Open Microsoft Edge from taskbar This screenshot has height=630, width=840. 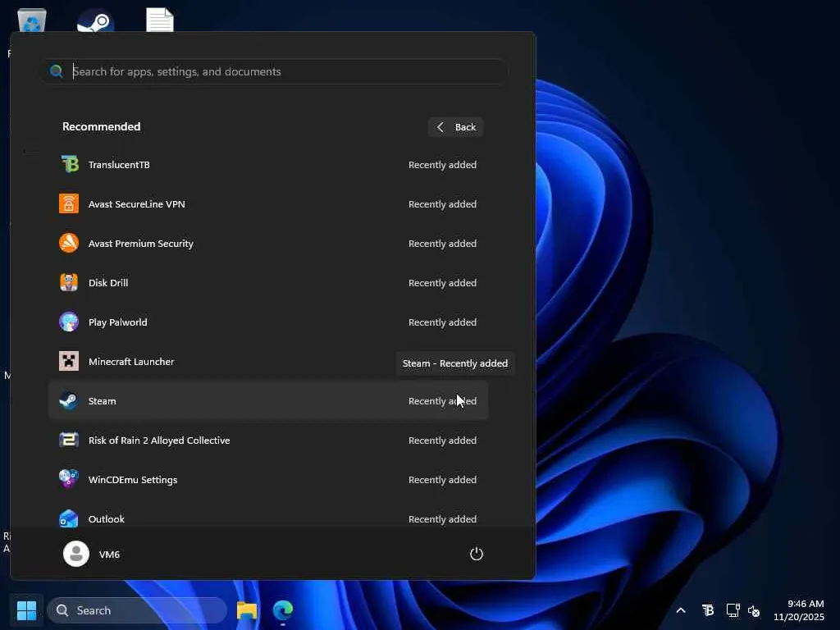283,610
